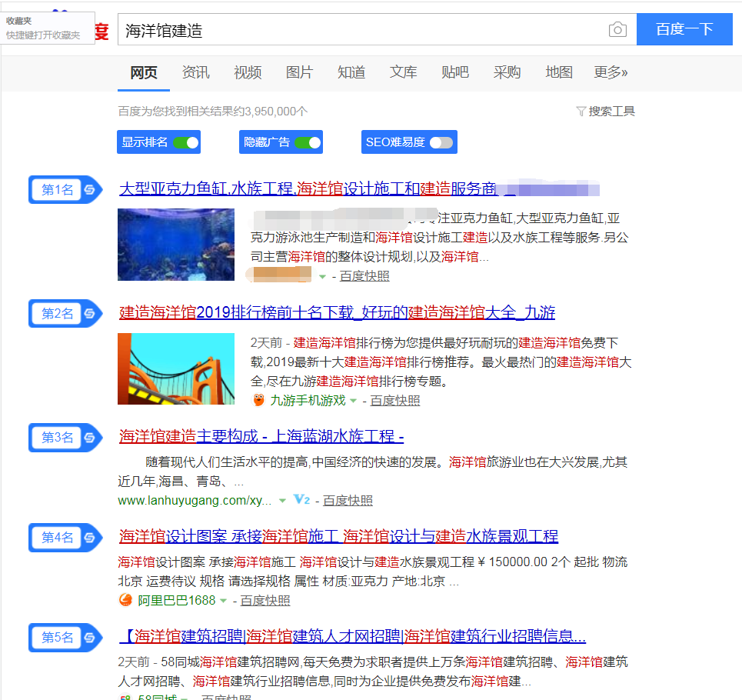Open 百度快照 for lanhuyugang result
Screen dimensions: 742x700
pyautogui.click(x=348, y=500)
